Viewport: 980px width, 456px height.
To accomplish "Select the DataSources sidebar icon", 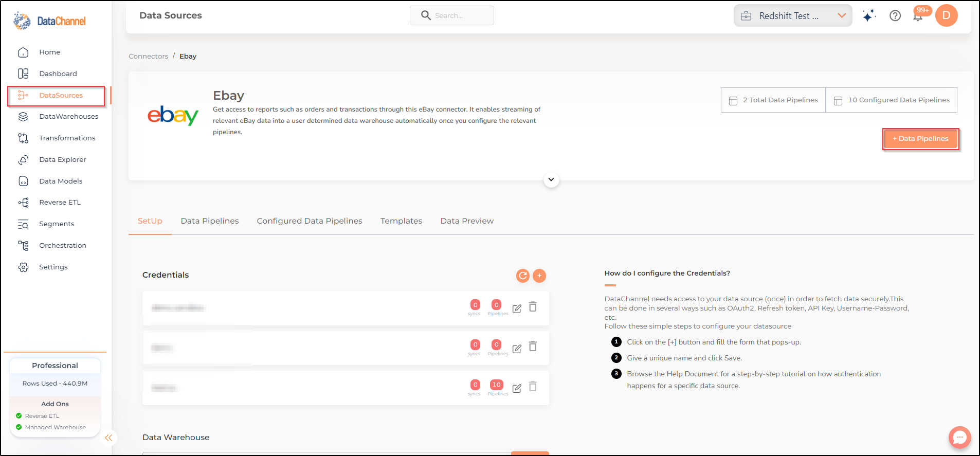I will click(x=23, y=95).
